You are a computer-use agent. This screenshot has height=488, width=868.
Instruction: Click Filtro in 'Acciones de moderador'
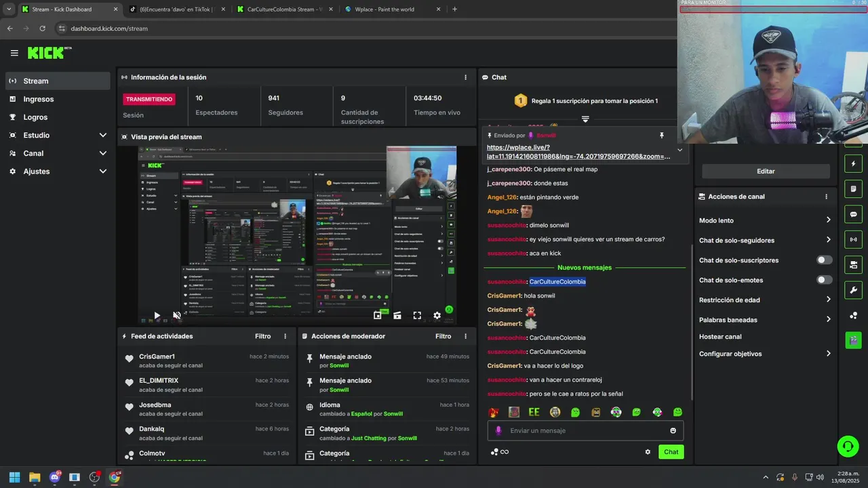coord(443,336)
